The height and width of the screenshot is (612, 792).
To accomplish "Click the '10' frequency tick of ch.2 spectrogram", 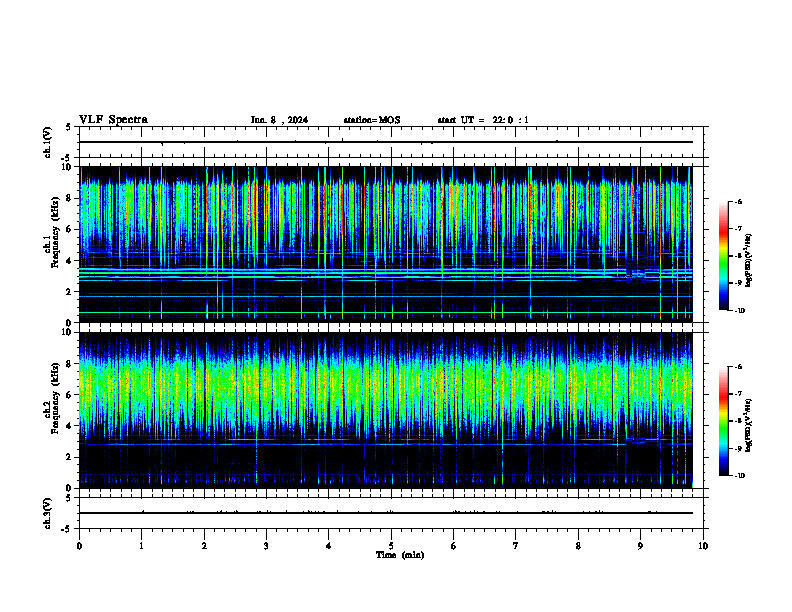I will (69, 332).
